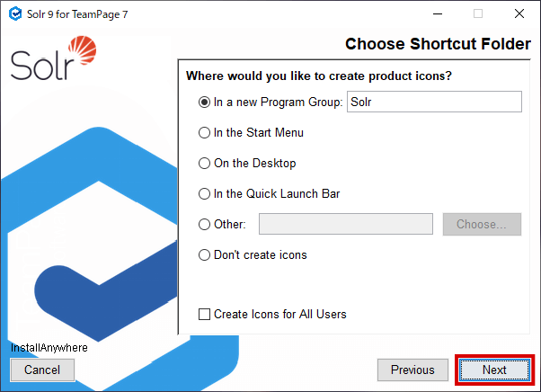Pick the "In the Quick Launch Bar" option
This screenshot has height=392, width=541.
204,194
